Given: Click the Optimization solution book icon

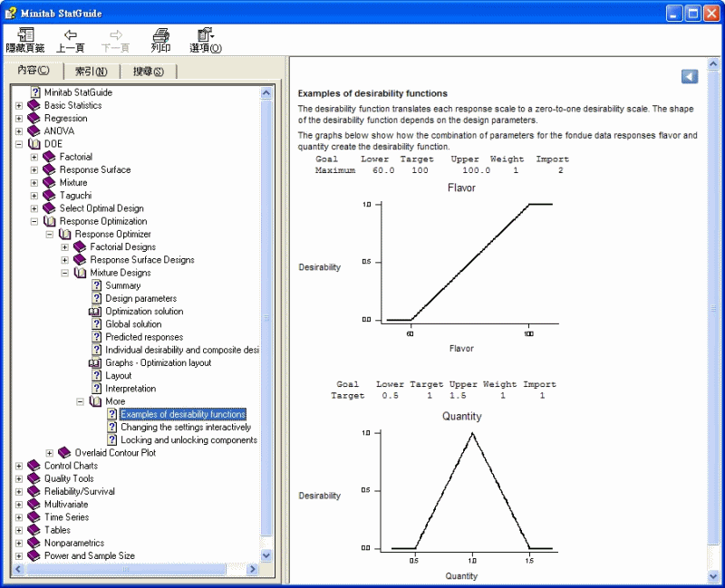Looking at the screenshot, I should [x=95, y=312].
